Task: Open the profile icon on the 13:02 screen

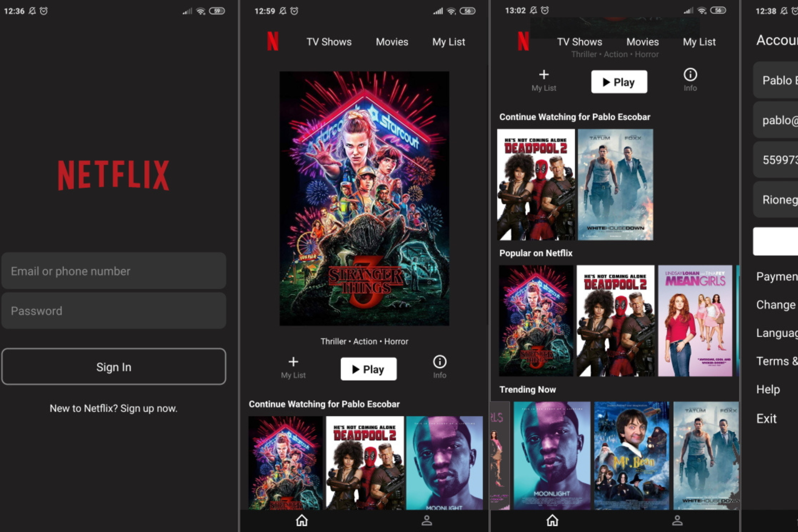Action: [x=677, y=520]
